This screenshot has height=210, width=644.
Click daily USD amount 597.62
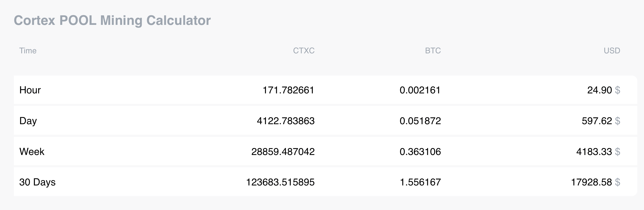[x=597, y=121]
